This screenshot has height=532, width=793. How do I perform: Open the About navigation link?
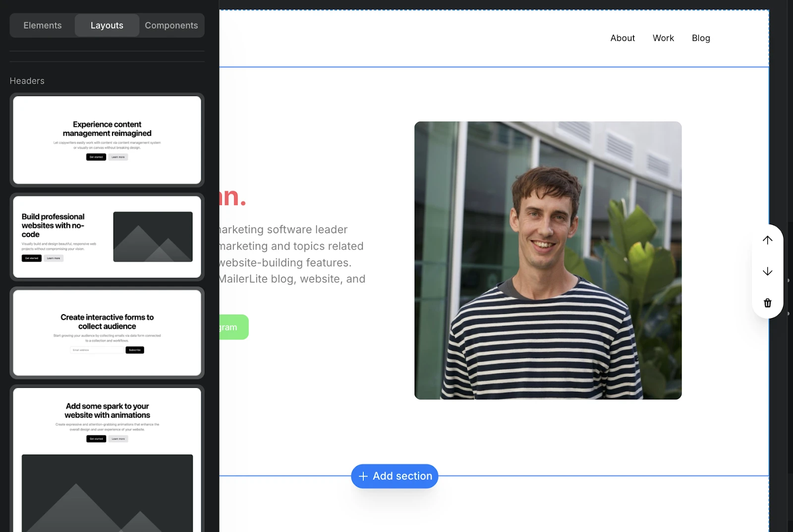[623, 38]
